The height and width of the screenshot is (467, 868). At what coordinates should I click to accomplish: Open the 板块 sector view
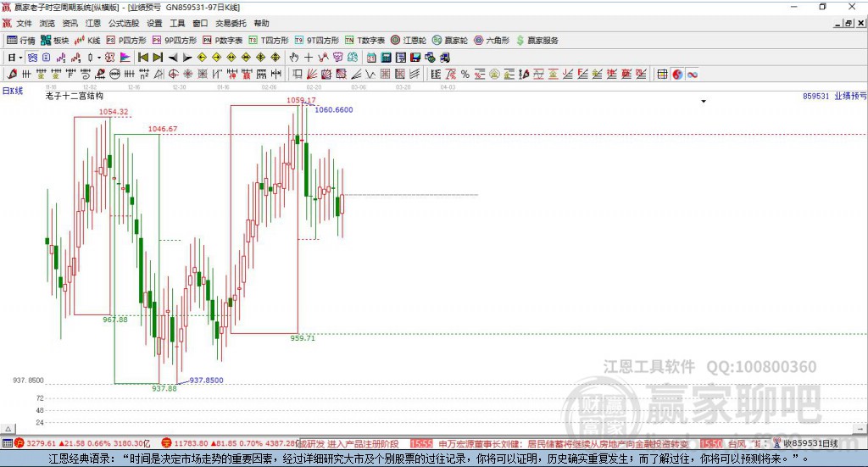pos(54,41)
